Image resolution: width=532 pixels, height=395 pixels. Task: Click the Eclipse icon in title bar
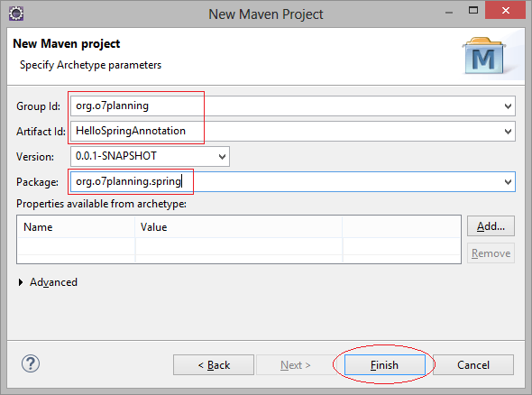click(16, 14)
